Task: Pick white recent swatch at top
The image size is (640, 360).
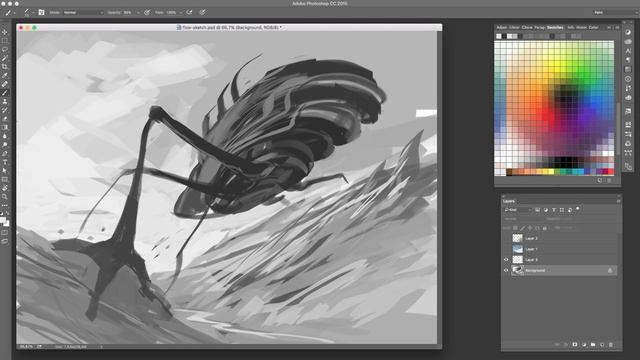Action: pos(499,36)
